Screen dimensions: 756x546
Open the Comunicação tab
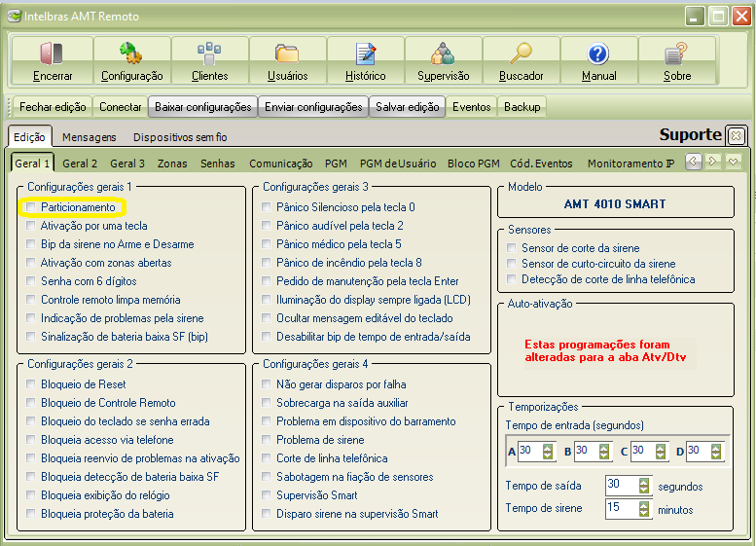280,164
